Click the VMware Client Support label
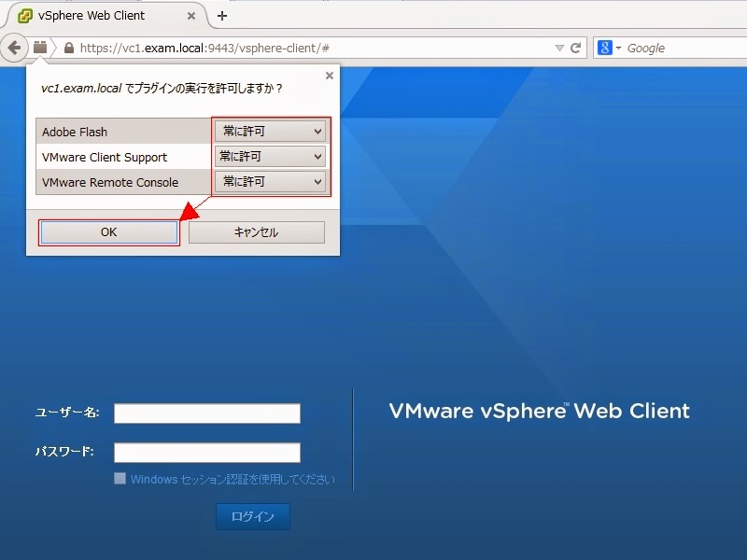Viewport: 747px width, 560px height. 105,158
